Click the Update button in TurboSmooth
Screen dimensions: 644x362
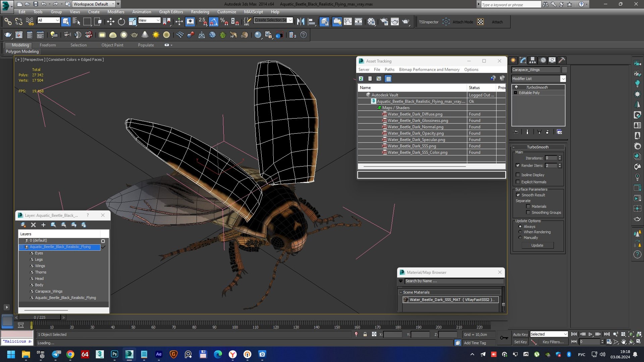(537, 245)
